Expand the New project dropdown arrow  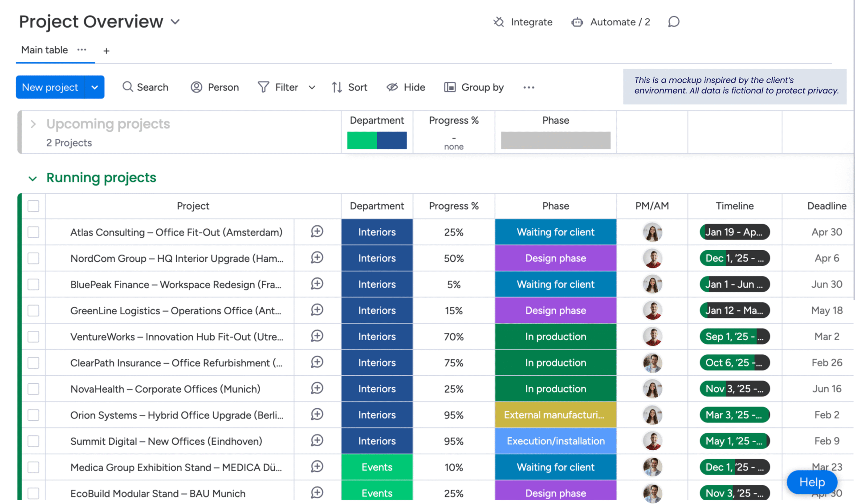pos(94,87)
